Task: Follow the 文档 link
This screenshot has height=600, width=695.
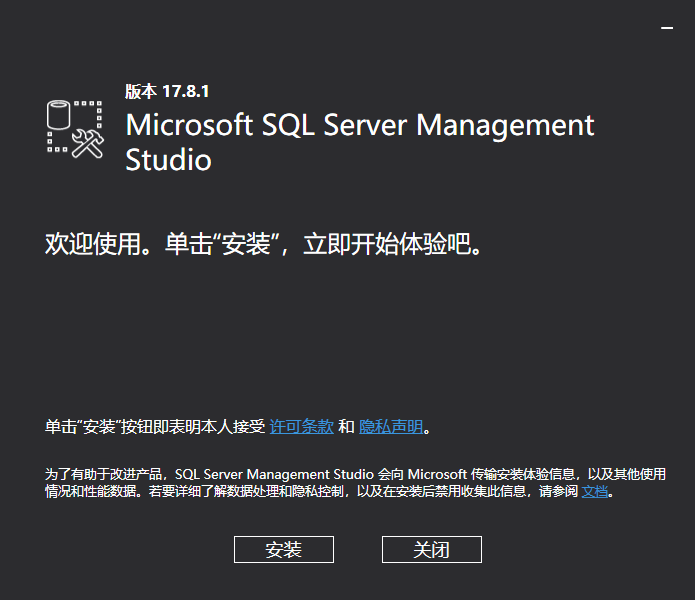Action: 594,491
